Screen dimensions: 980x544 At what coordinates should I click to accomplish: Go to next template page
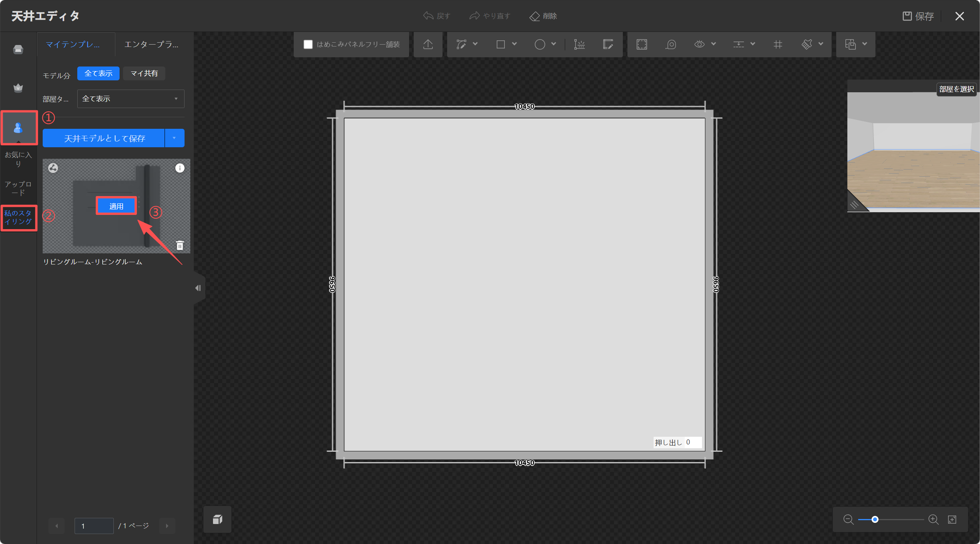click(x=167, y=526)
